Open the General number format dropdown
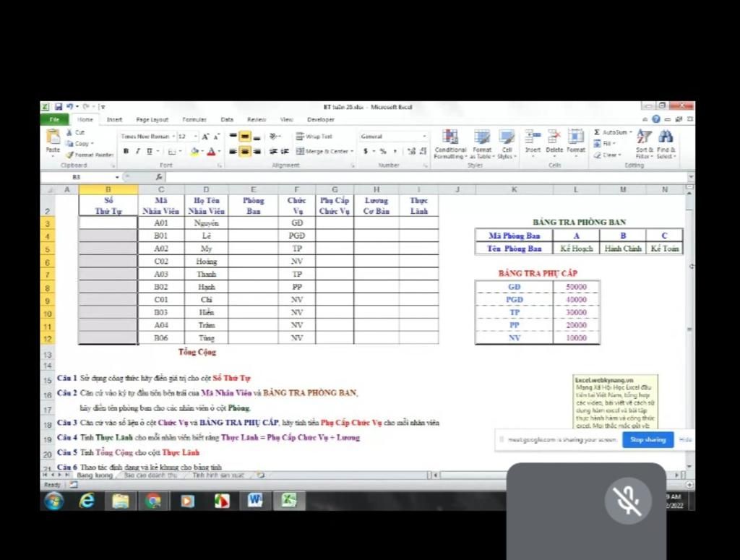Screen dimensions: 740x560 point(424,137)
